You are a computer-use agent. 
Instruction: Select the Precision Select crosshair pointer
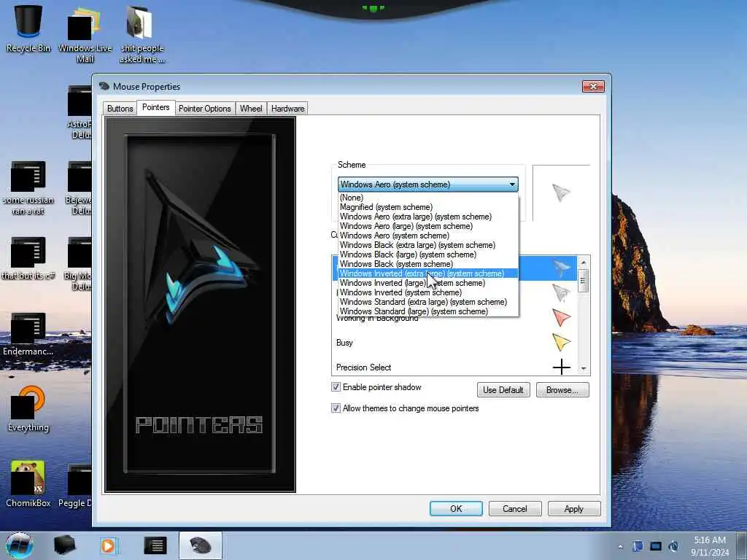pyautogui.click(x=561, y=367)
